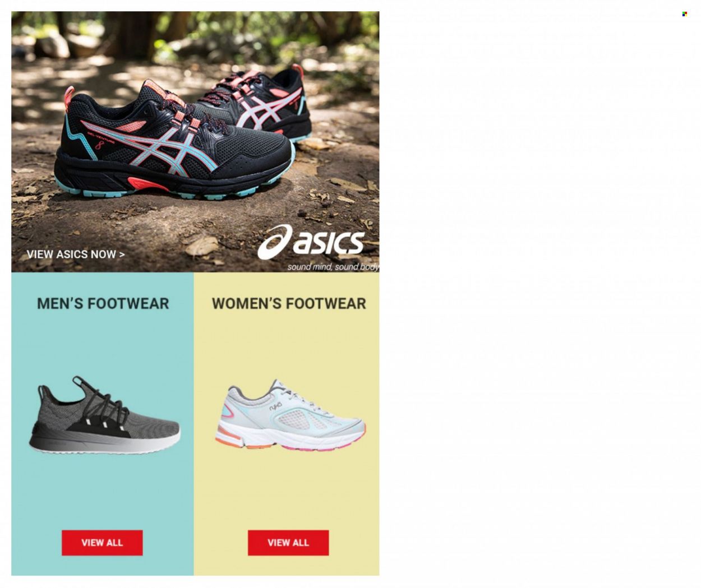Viewport: 701px width, 588px height.
Task: Click the ASICS wordmark text
Action: coord(329,243)
